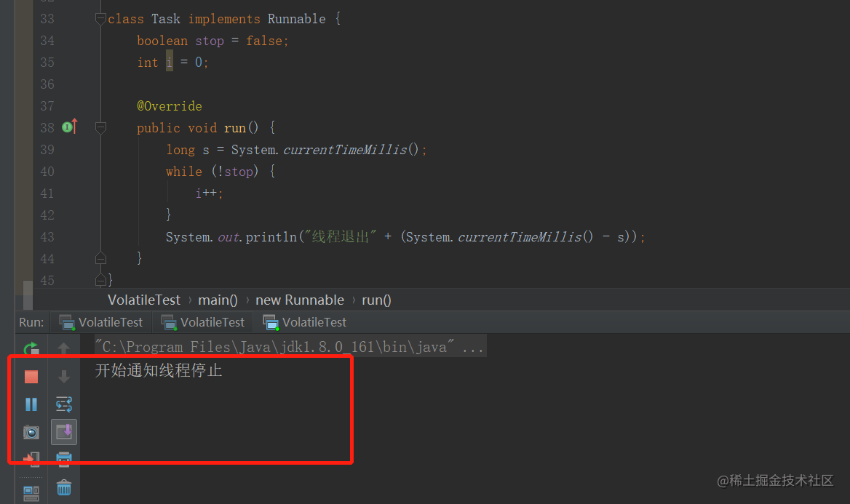
Task: Restore layout using the bottom-left panel icon
Action: click(x=31, y=493)
